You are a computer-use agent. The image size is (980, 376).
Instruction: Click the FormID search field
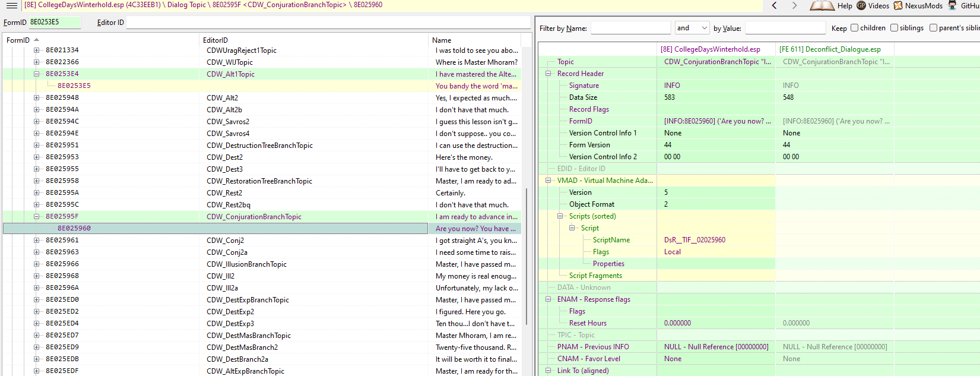coord(54,22)
